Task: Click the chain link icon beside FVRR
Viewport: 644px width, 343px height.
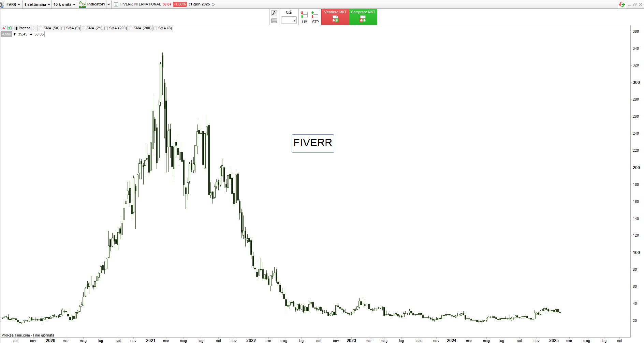Action: [2, 4]
